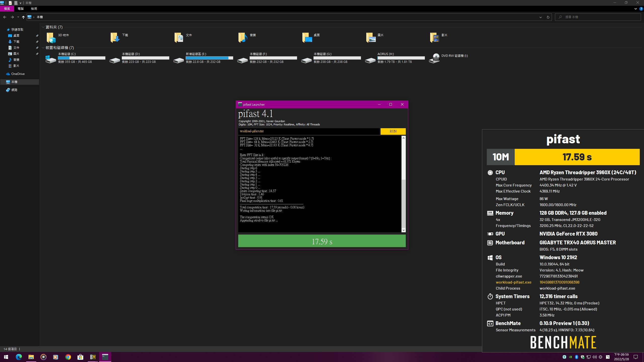Select the 本機磁碟 (C:) drive
The width and height of the screenshot is (644, 362).
pyautogui.click(x=75, y=58)
